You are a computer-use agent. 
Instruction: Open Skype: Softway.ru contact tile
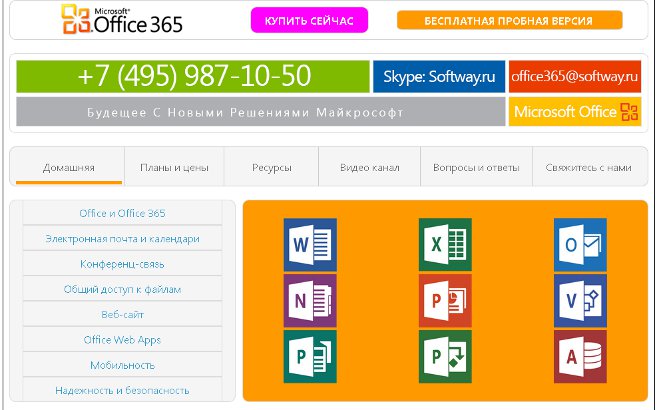pyautogui.click(x=439, y=76)
